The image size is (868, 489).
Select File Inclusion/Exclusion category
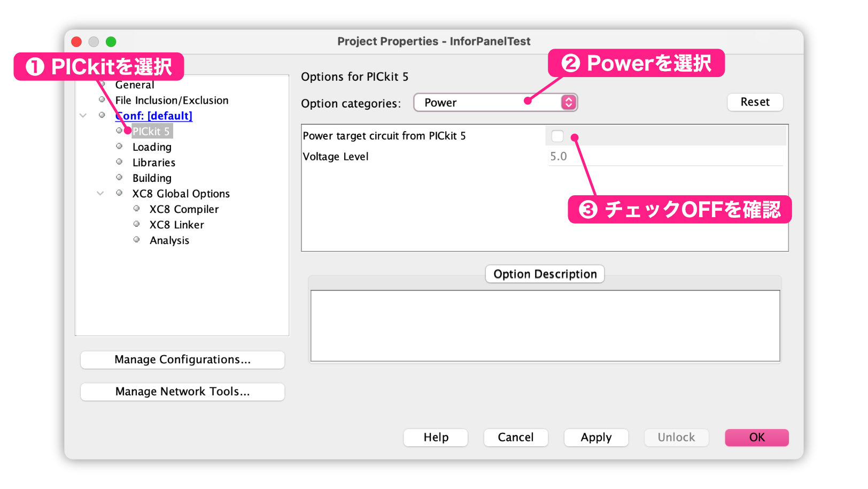pos(172,100)
